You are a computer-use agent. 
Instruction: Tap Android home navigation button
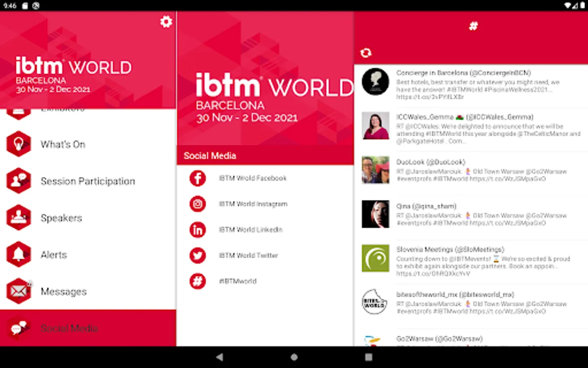[294, 357]
